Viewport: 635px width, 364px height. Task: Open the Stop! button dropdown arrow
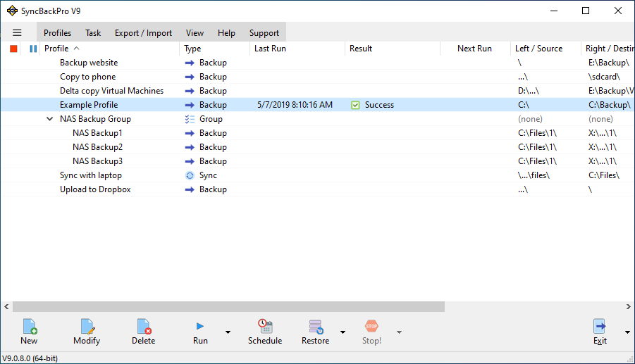coord(399,332)
